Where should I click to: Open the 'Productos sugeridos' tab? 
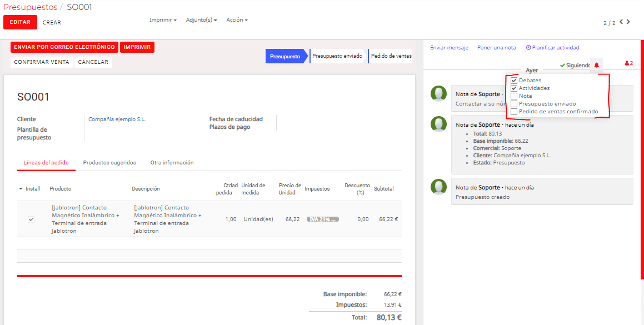(109, 163)
